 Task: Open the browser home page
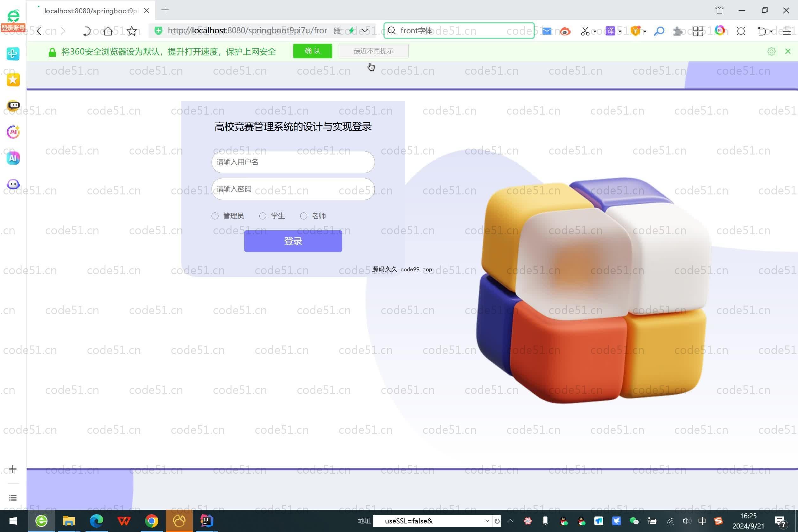108,31
